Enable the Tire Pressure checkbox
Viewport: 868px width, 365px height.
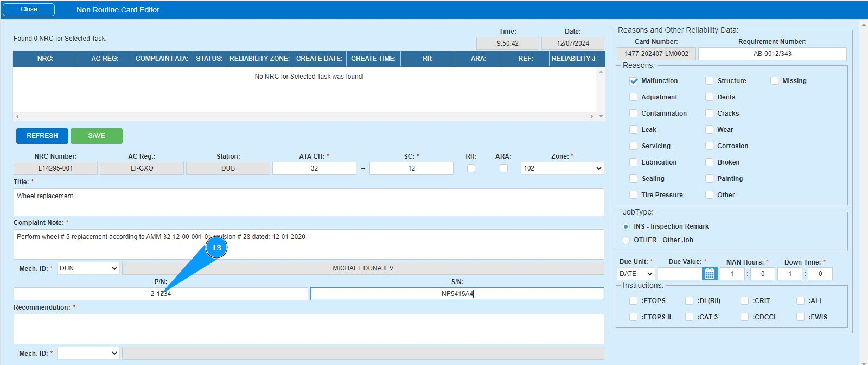click(x=633, y=195)
